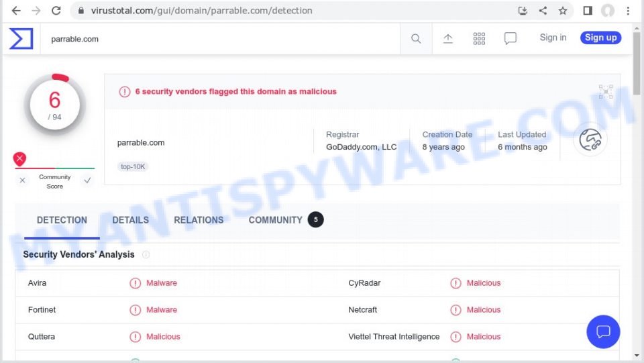The height and width of the screenshot is (363, 644).
Task: Click the VirusTotal sigma logo
Action: (21, 39)
